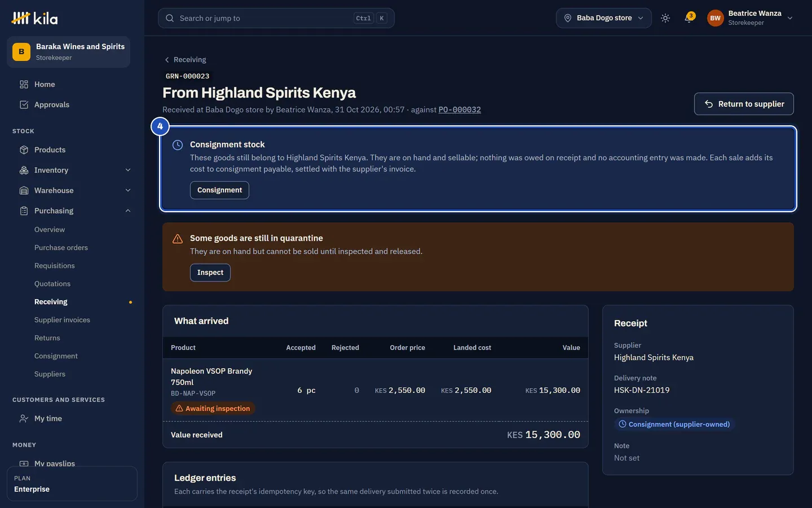Expand the Inventory section
The image size is (812, 508).
tap(128, 170)
